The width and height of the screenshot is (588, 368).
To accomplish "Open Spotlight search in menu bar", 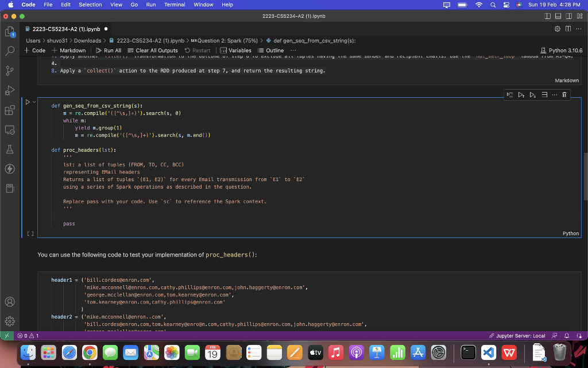I will [493, 5].
